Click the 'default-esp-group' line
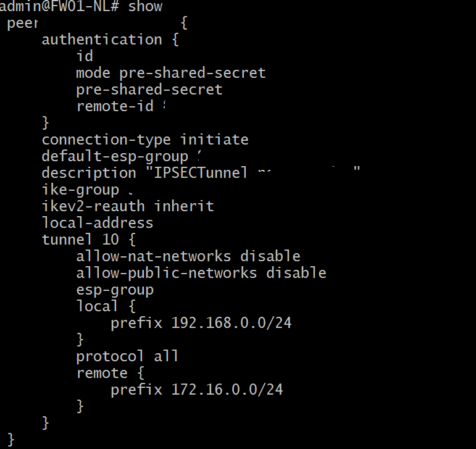Screen dimensions: 476x449 [x=121, y=157]
